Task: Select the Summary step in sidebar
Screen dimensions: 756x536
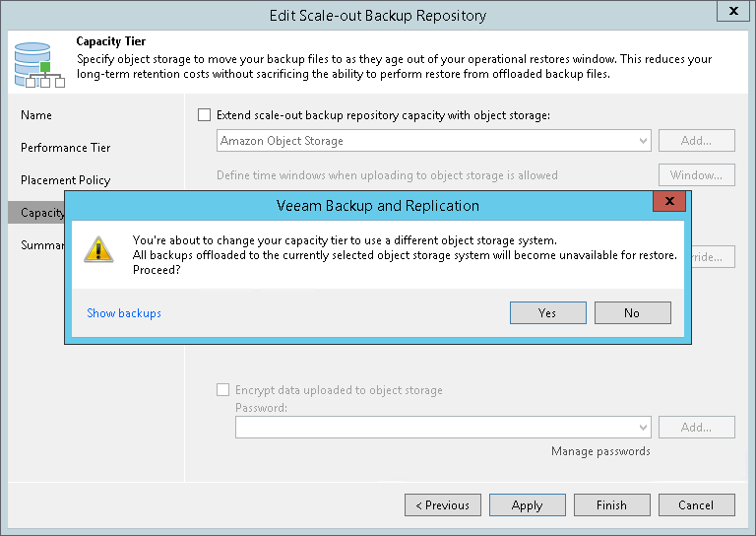Action: [42, 245]
